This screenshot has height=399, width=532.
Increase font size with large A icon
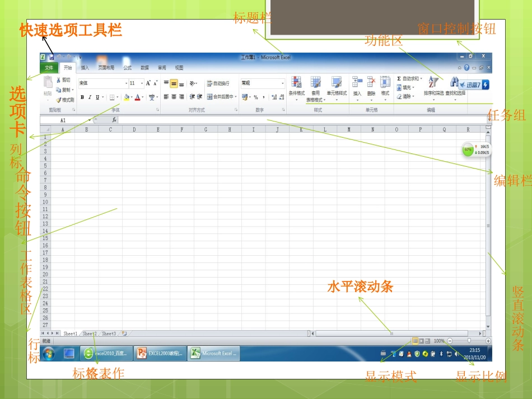(x=148, y=83)
